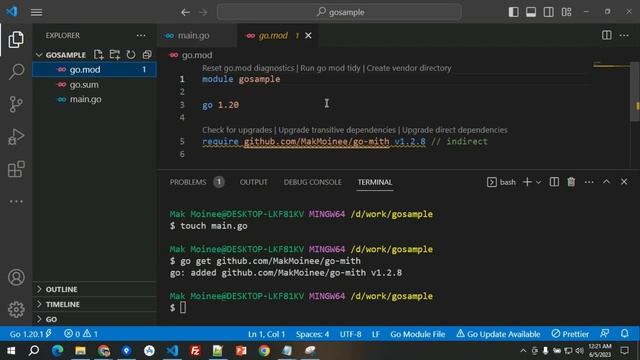Click Upgrade direct dependencies code lens
The image size is (640, 360).
pyautogui.click(x=455, y=130)
